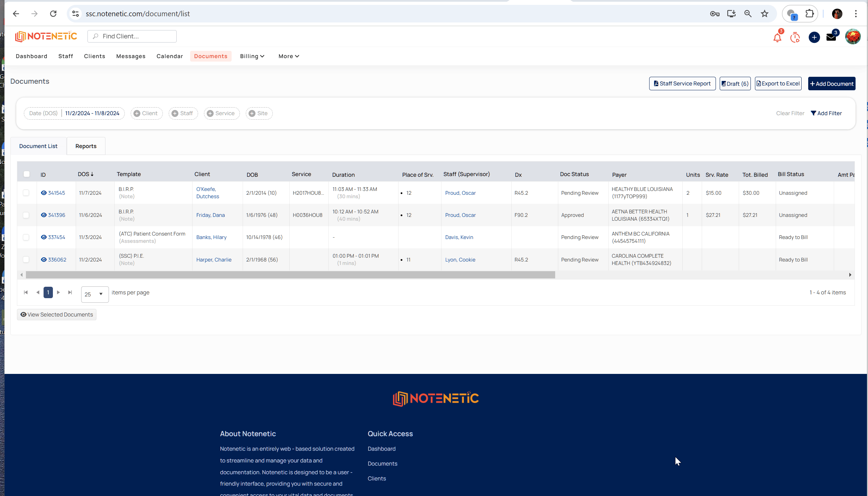Viewport: 868px width, 496px height.
Task: Check the row checkbox for 337454
Action: click(x=26, y=237)
